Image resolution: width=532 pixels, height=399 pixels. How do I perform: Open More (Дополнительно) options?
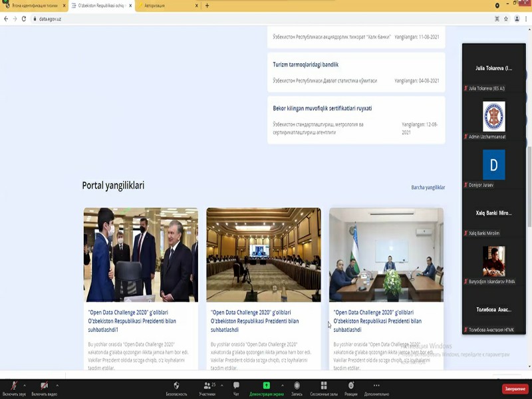(376, 386)
